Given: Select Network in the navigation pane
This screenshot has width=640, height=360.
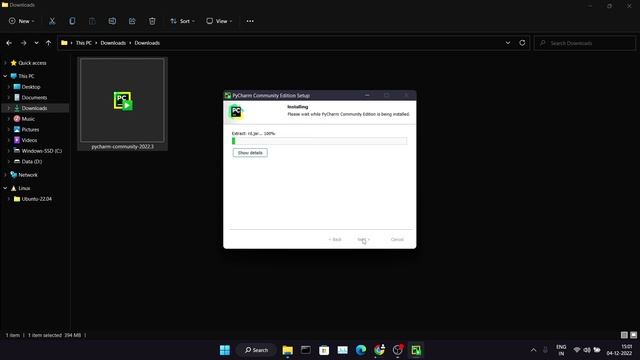Looking at the screenshot, I should [x=28, y=175].
